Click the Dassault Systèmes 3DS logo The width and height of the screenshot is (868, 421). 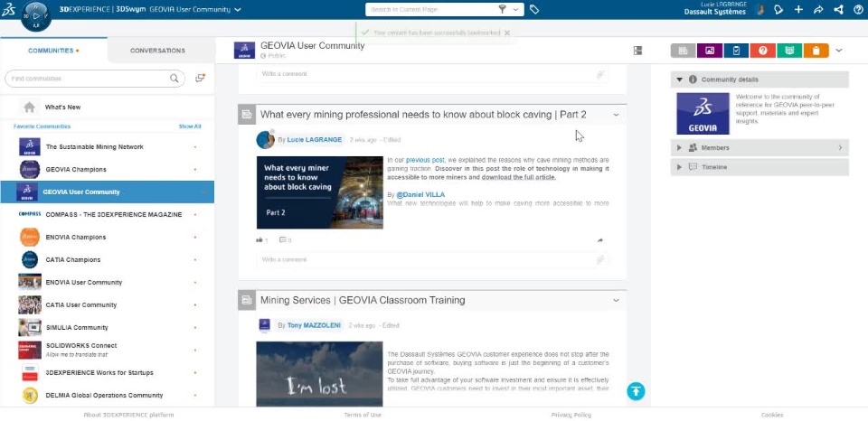[x=8, y=9]
